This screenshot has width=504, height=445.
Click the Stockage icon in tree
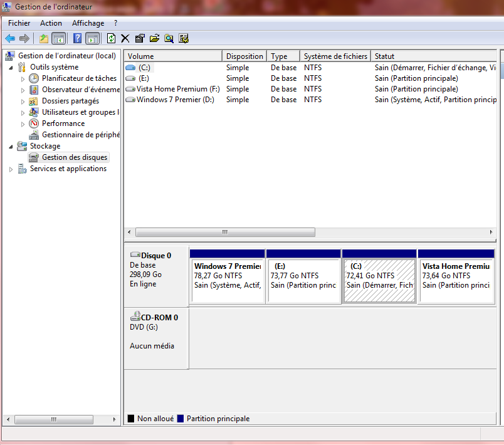22,146
